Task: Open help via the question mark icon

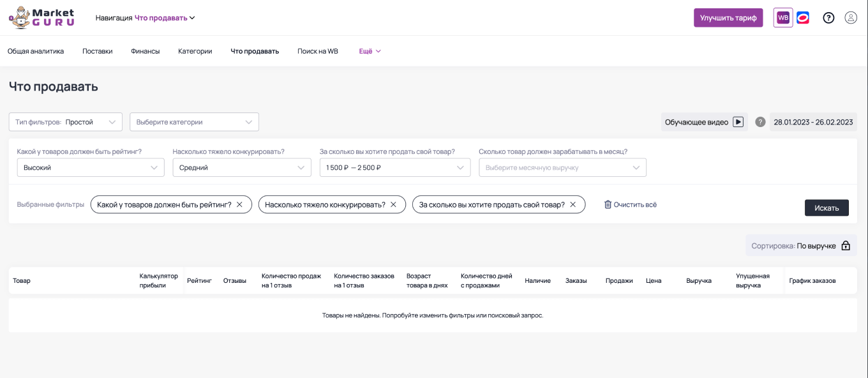Action: (x=828, y=17)
